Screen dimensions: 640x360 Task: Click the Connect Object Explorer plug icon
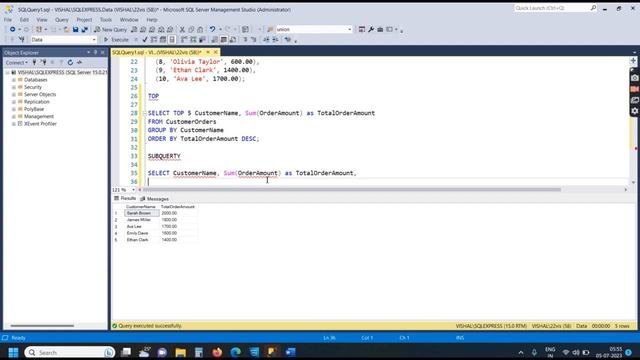coord(34,62)
